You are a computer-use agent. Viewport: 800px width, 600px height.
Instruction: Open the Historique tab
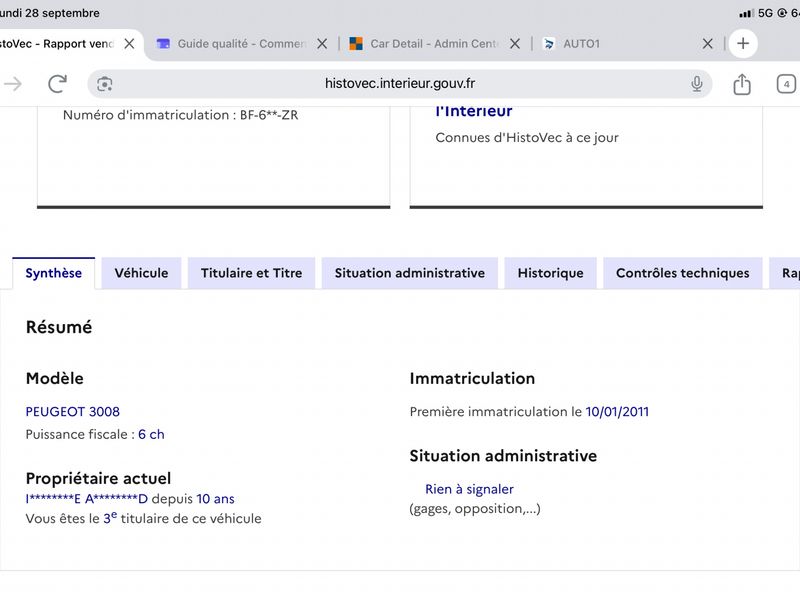tap(551, 273)
